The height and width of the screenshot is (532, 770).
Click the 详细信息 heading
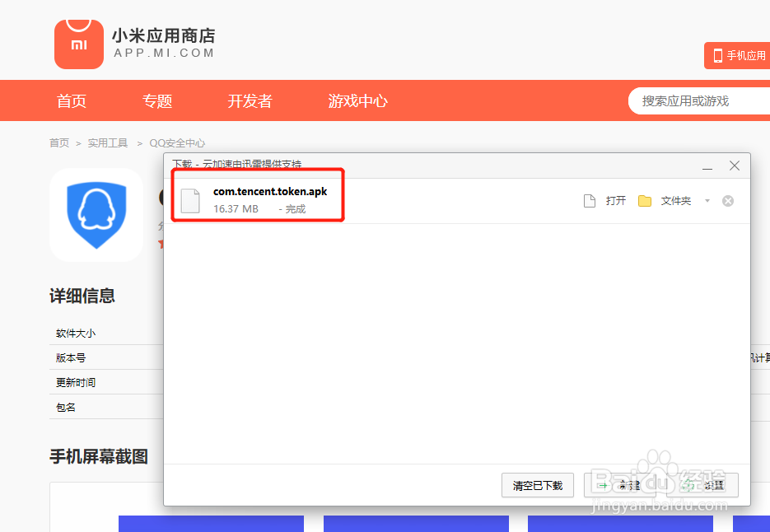[x=82, y=296]
